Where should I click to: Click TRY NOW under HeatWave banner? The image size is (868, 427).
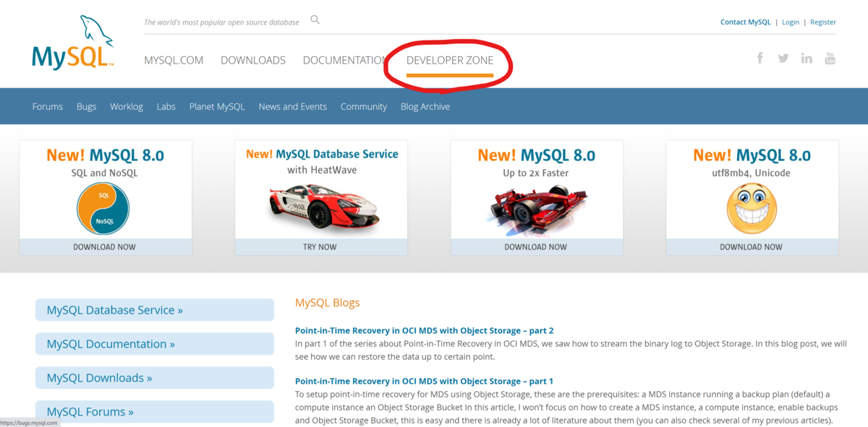click(x=320, y=246)
